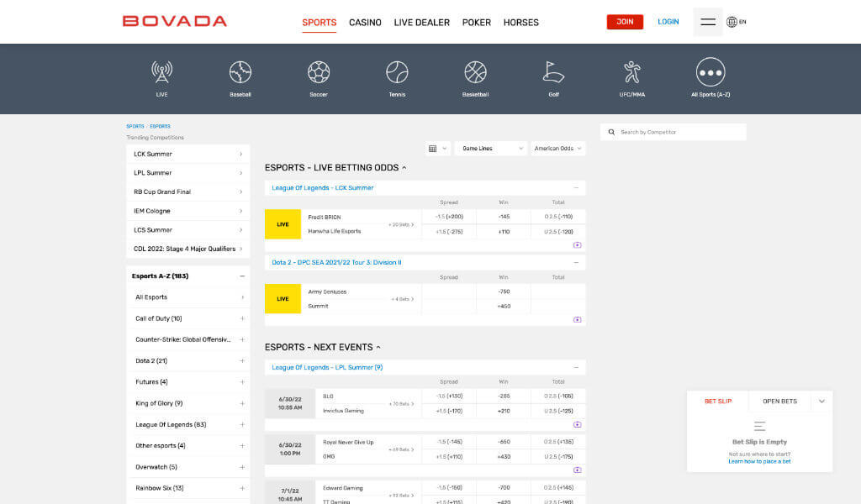Expand Rainbow Six (13) category
This screenshot has height=504, width=861.
click(x=242, y=488)
